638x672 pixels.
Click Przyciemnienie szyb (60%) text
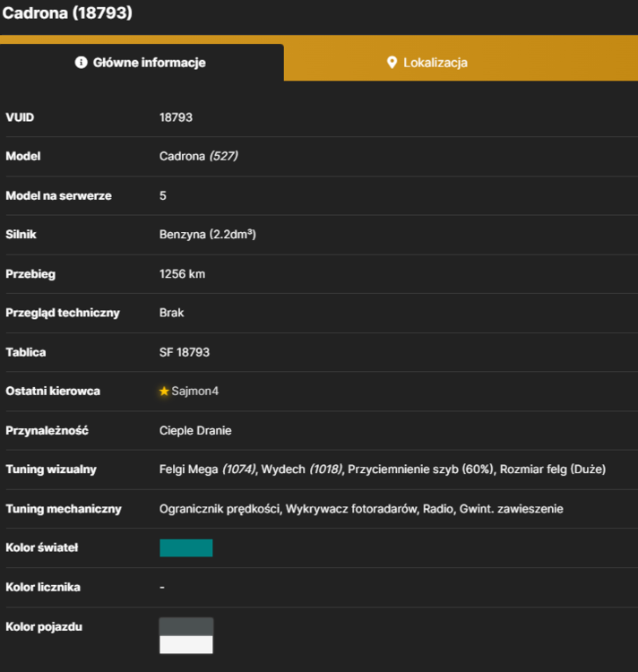pyautogui.click(x=421, y=470)
